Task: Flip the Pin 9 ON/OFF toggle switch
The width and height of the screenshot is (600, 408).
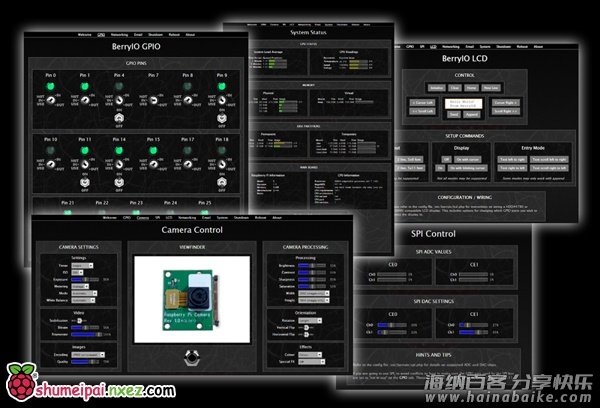Action: (x=222, y=118)
